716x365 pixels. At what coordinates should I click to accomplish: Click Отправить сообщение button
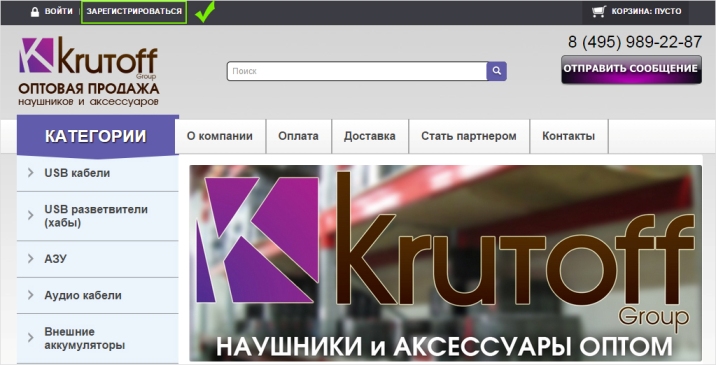631,69
